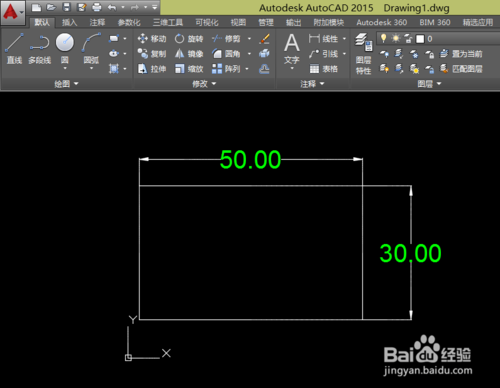Image resolution: width=500 pixels, height=388 pixels.
Task: Switch to the 插入 (Insert) tab
Action: tap(69, 22)
